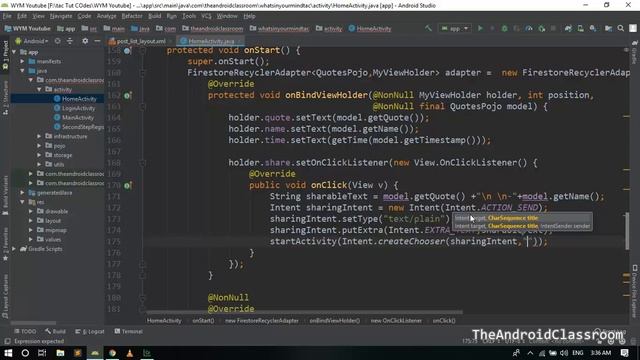Open Chrome from the taskbar
The height and width of the screenshot is (360, 640).
coord(112,353)
